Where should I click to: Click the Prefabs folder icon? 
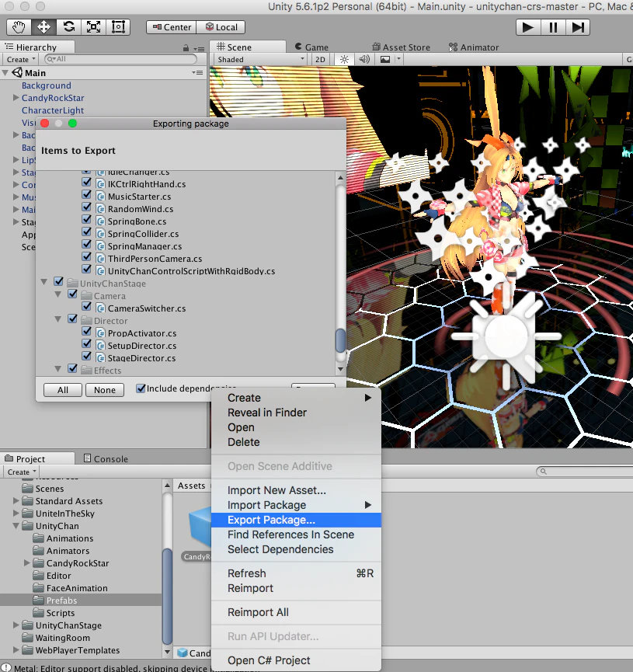tap(39, 600)
